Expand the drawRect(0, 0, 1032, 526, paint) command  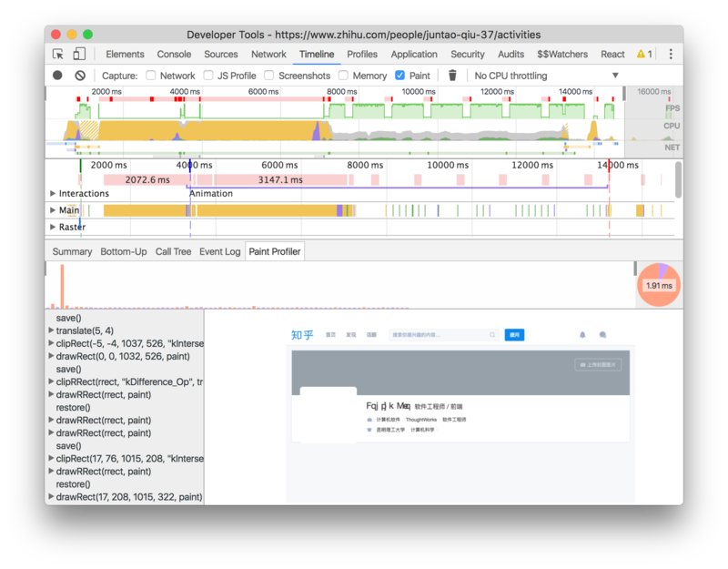tap(51, 356)
